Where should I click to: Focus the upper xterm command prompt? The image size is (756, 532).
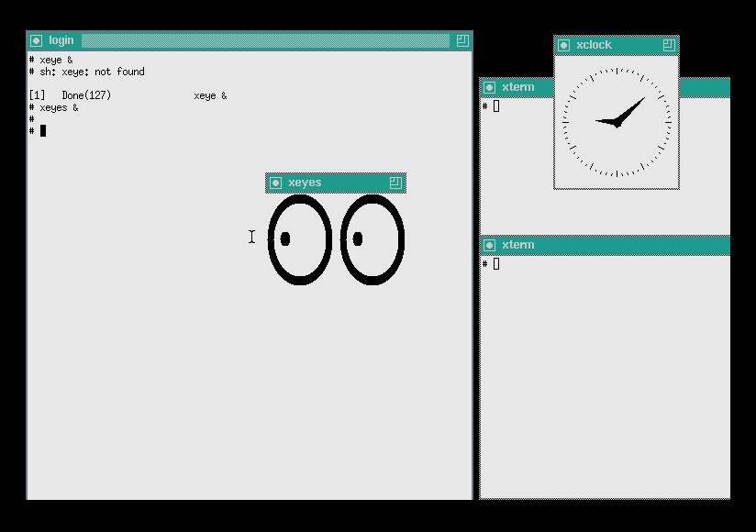tap(496, 106)
